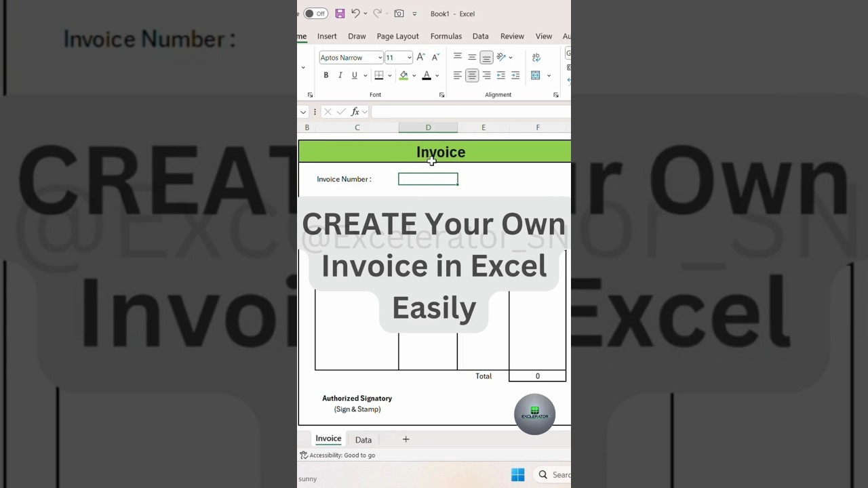Align cell text right
Screen dimensions: 868x488
pos(486,75)
